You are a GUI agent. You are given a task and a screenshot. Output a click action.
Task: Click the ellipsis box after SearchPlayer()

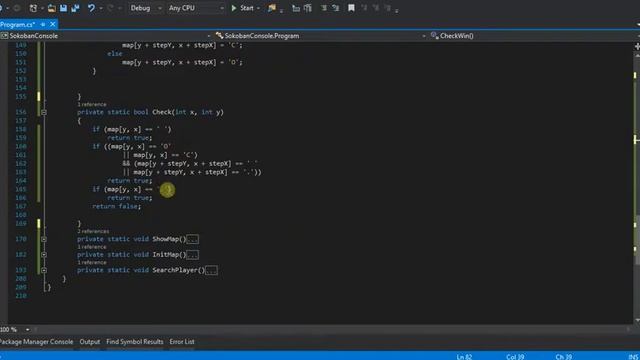211,270
